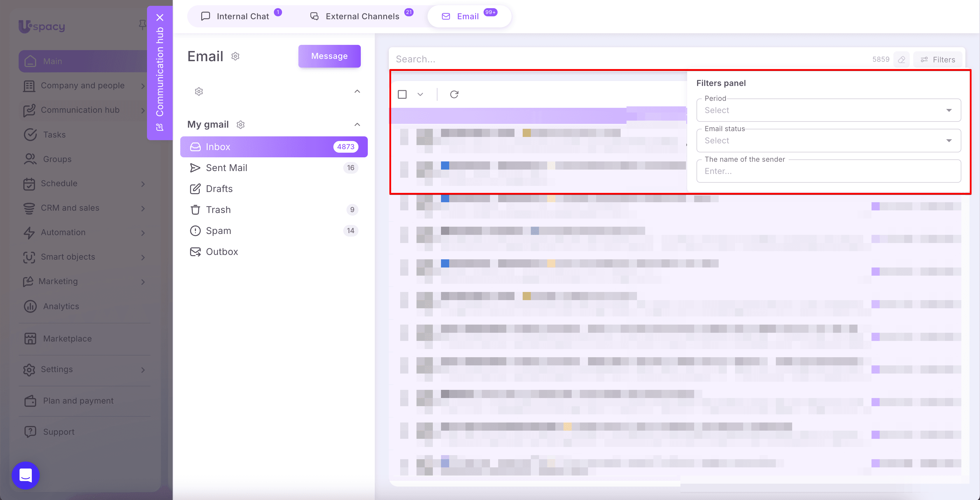Tick the select-all emails checkbox
This screenshot has height=500, width=980.
coord(402,94)
